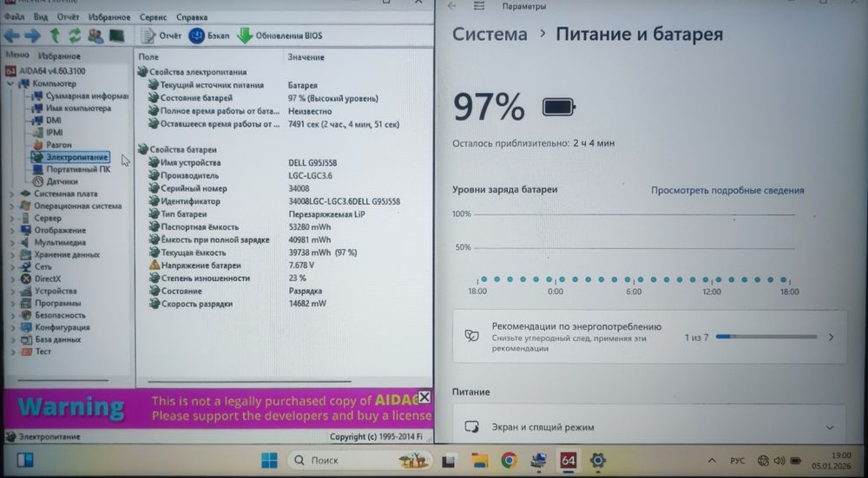Image resolution: width=868 pixels, height=478 pixels.
Task: Click the Устройства tree icon
Action: 25,291
